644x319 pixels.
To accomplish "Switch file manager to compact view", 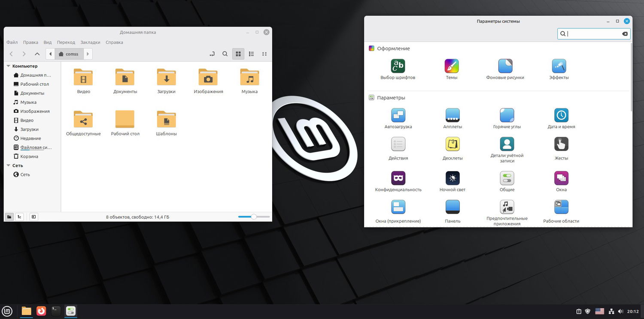I will coord(264,54).
